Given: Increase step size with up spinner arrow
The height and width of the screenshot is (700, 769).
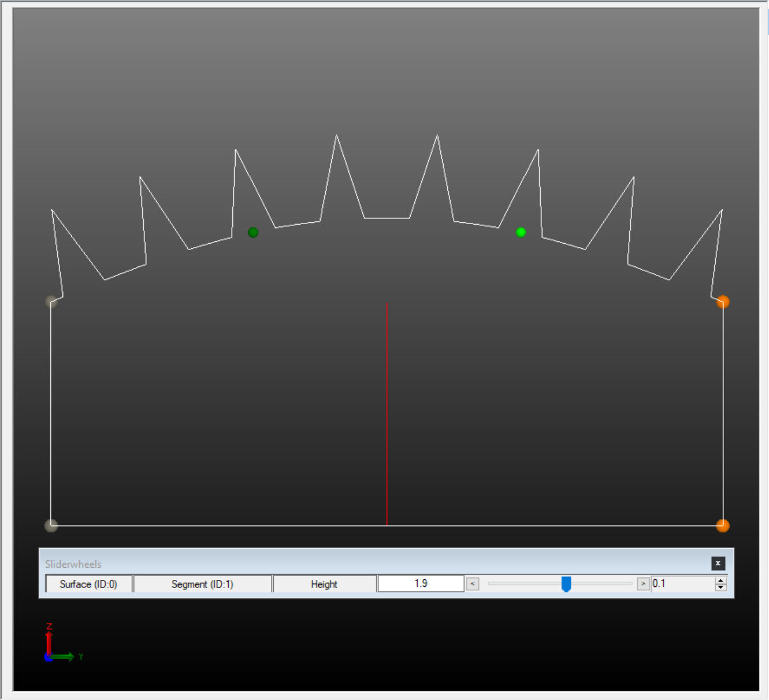Looking at the screenshot, I should coord(720,580).
